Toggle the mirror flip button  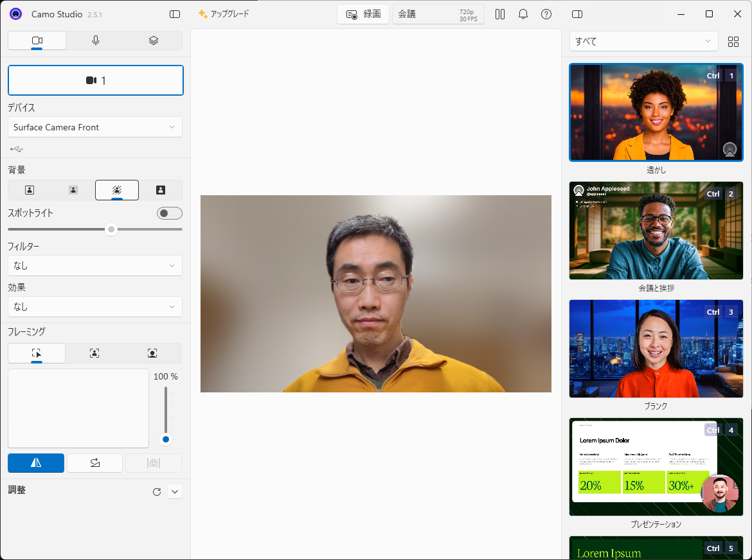point(36,463)
